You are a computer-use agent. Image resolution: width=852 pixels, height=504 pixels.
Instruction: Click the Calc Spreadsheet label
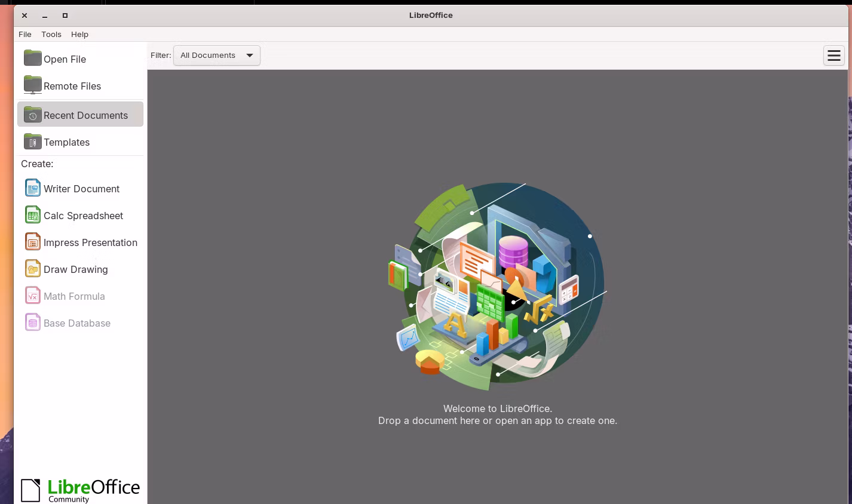point(83,216)
